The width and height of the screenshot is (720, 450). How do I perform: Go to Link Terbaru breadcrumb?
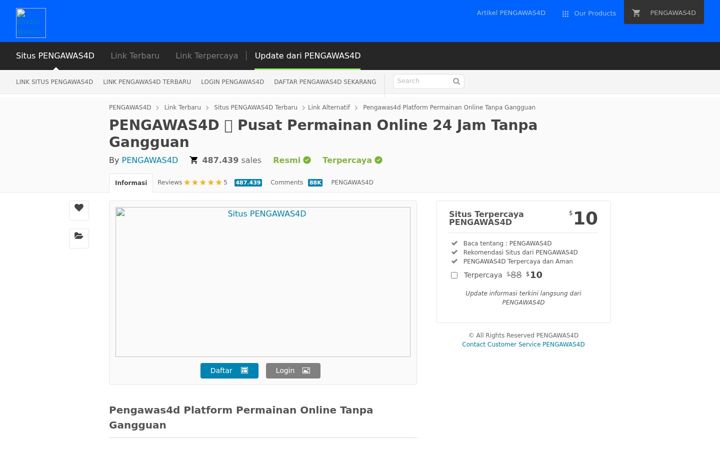(183, 107)
